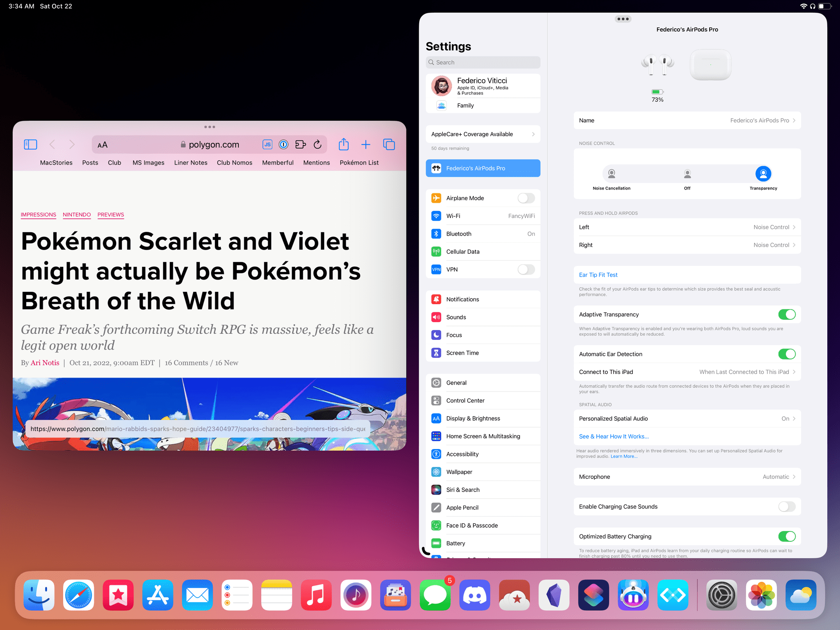This screenshot has width=840, height=630.
Task: Click Ear Tip Fit Test link
Action: pyautogui.click(x=598, y=275)
